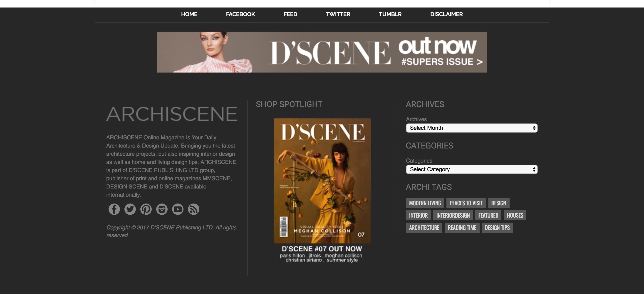The width and height of the screenshot is (644, 294).
Task: Select the HOUSES tag
Action: 515,215
